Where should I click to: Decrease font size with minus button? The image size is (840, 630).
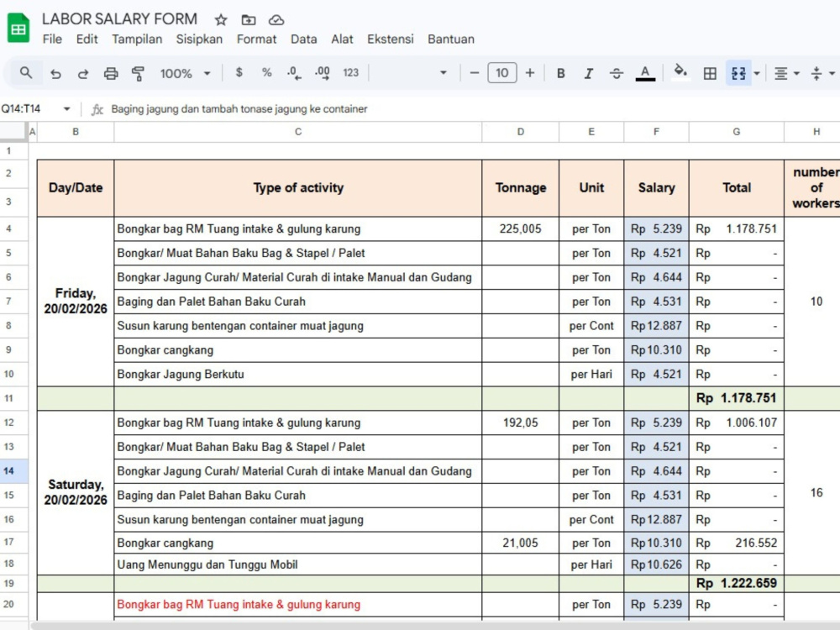(474, 73)
